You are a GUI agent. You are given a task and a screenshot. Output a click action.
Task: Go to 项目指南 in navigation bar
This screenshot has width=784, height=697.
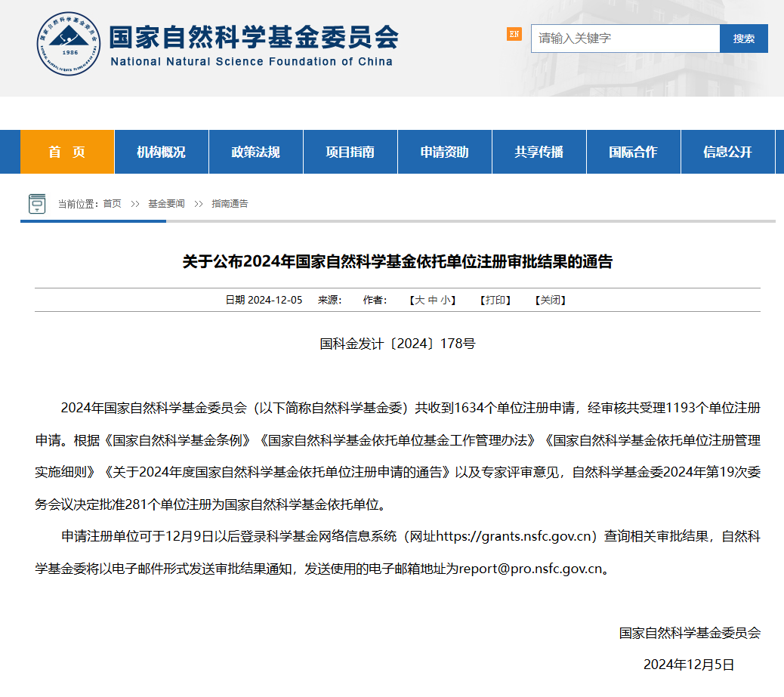350,152
